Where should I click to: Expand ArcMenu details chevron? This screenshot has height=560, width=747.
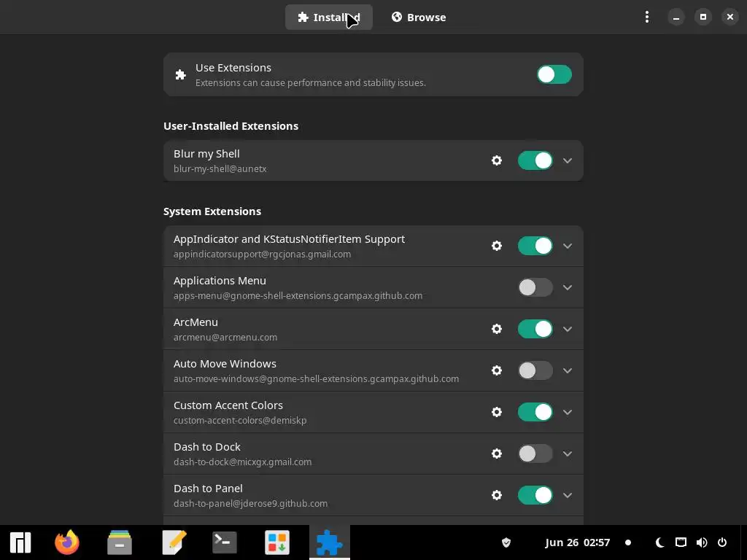point(568,329)
